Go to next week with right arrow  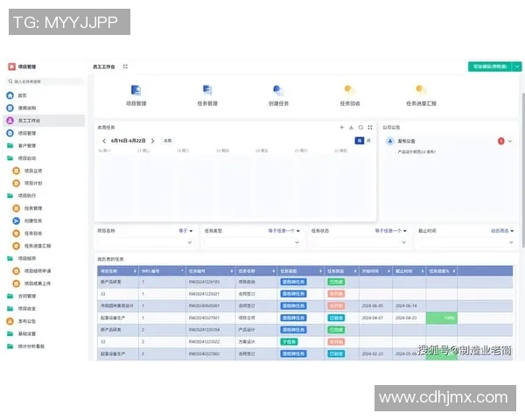click(152, 141)
